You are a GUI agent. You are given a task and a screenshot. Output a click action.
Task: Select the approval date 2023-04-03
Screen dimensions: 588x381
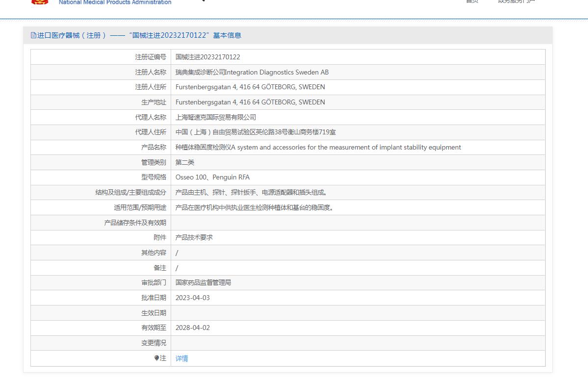(x=193, y=298)
